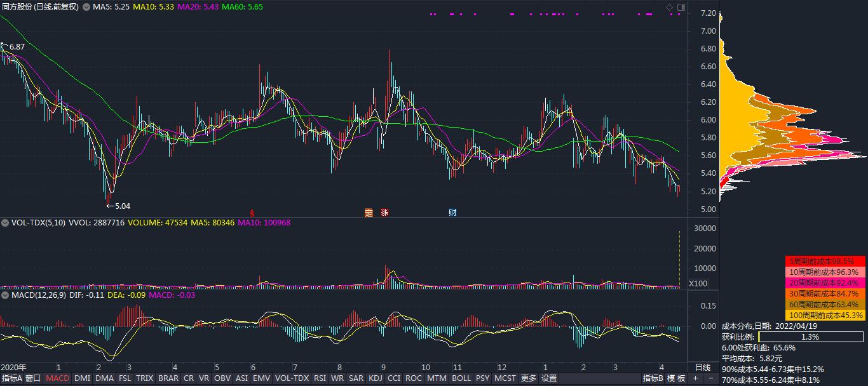Click the 财 financial report marker

coord(452,213)
